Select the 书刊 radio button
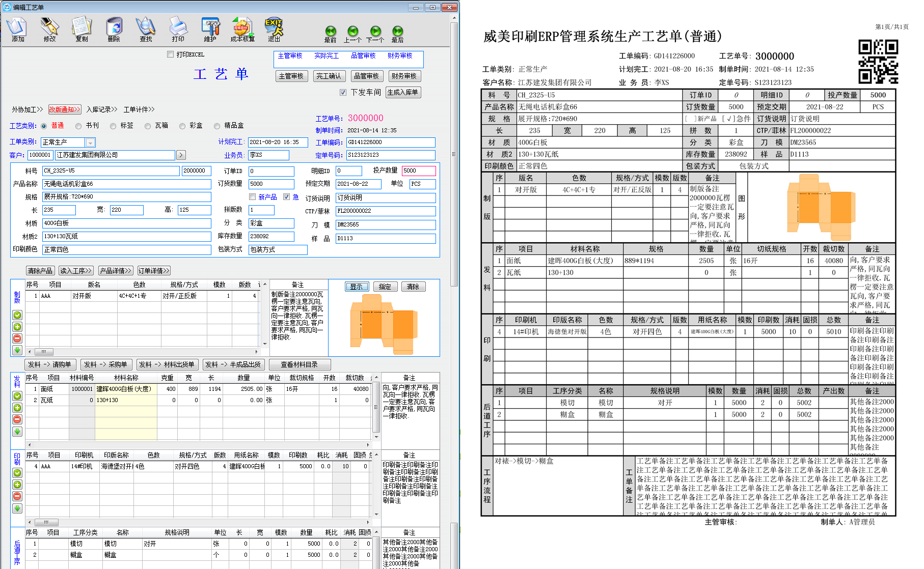The height and width of the screenshot is (569, 924). click(78, 126)
